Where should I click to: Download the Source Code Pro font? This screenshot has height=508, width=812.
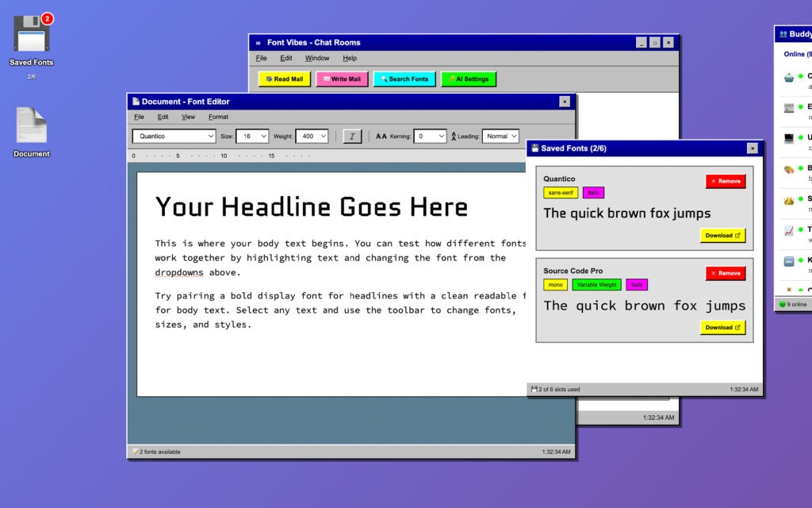point(722,327)
